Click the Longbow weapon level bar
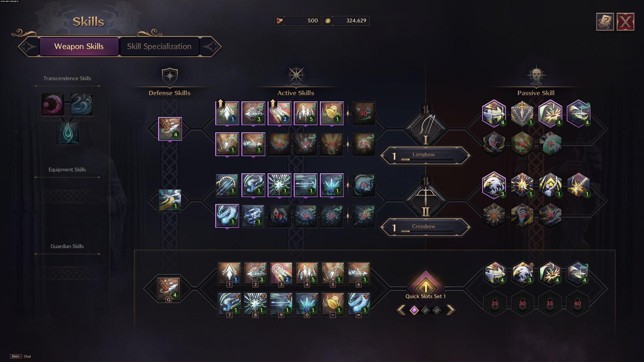The height and width of the screenshot is (362, 644). [425, 156]
